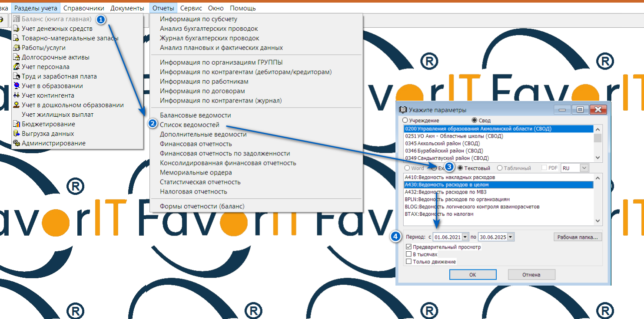
Task: Click the Долгосрочные активы house icon
Action: 17,57
